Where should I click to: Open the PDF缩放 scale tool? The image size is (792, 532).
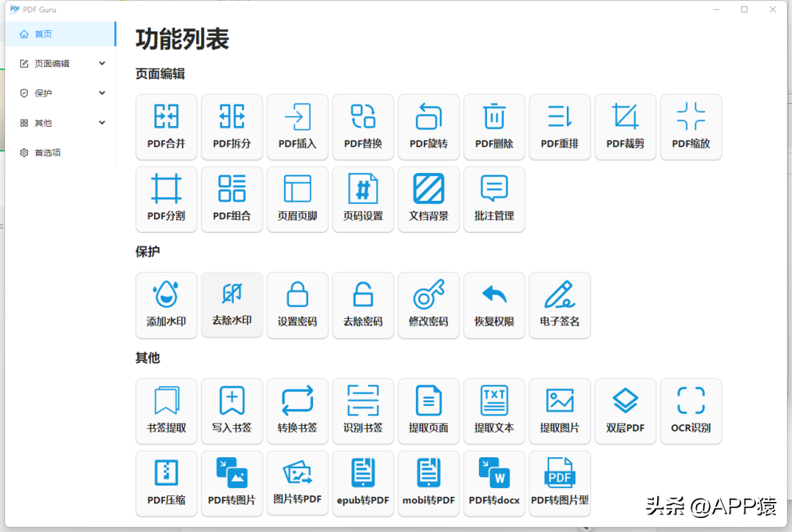click(691, 127)
